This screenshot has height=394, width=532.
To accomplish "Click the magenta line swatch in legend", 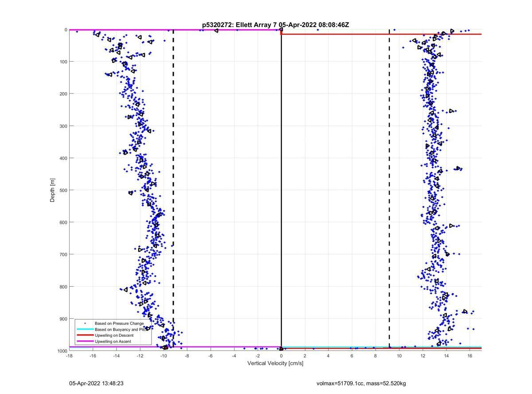I will click(x=85, y=341).
